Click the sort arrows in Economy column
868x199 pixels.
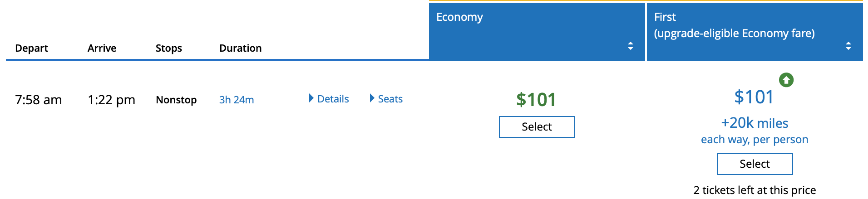point(630,46)
